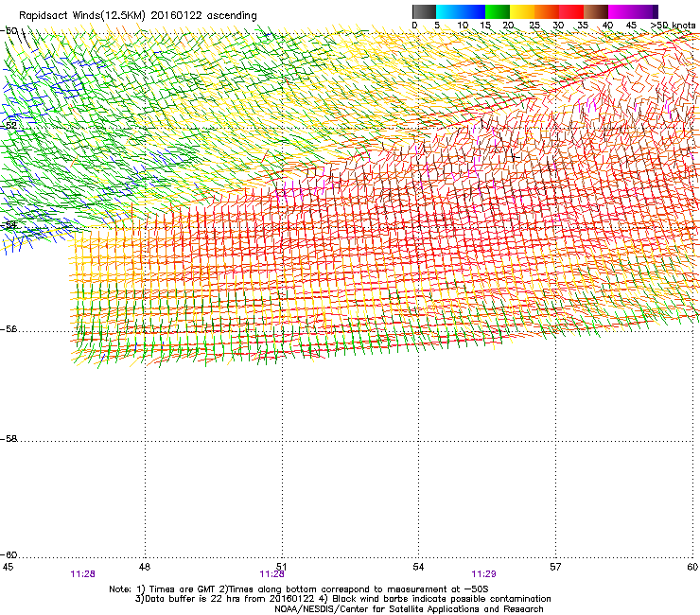Click the '30' label under the color scale

[x=558, y=26]
